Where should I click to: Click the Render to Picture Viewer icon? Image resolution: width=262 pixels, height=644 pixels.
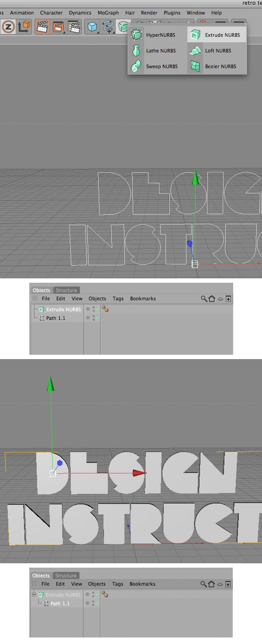click(59, 27)
